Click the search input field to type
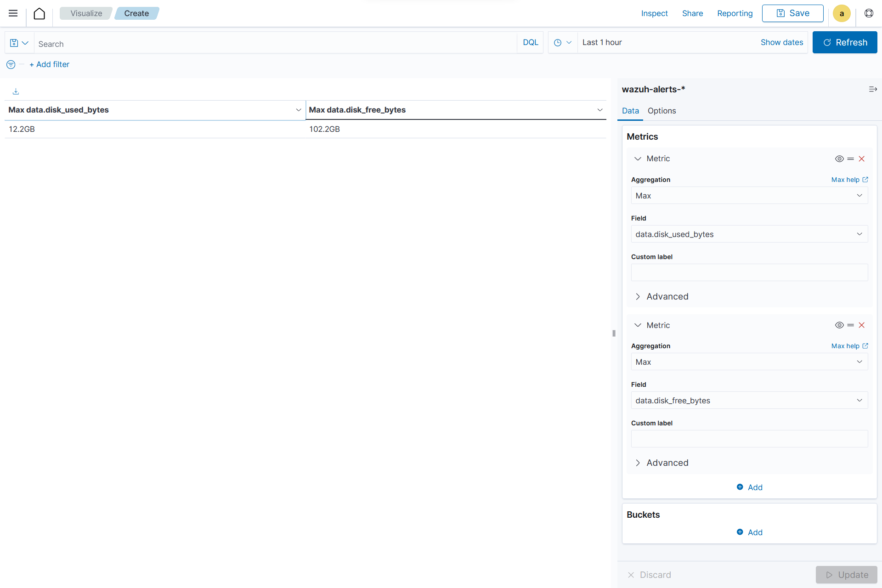Viewport: 882px width, 588px height. click(x=276, y=42)
